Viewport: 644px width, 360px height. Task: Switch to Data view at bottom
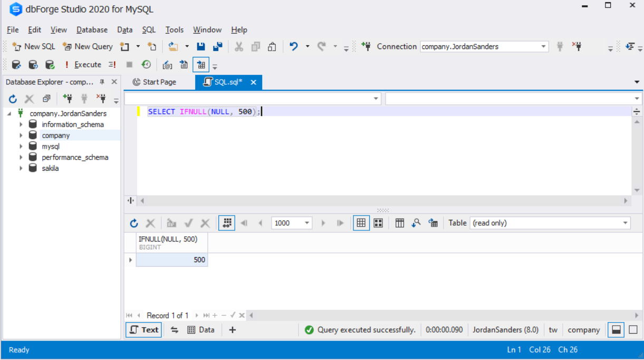(201, 329)
